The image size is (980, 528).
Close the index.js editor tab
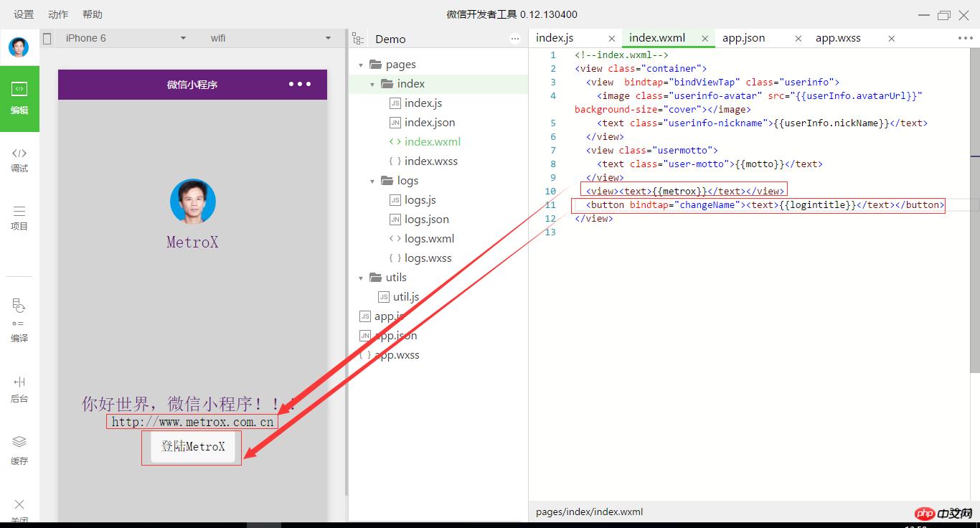tap(611, 39)
